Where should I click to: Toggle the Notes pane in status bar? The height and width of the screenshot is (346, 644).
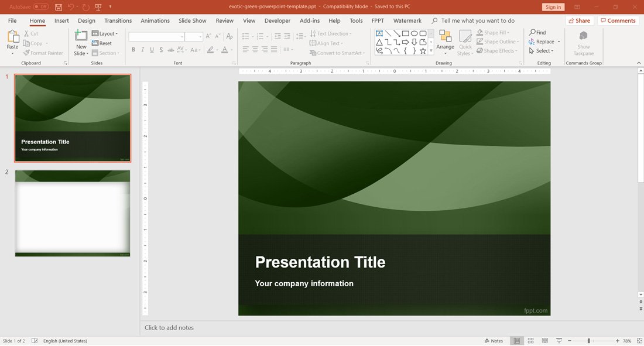(x=494, y=341)
